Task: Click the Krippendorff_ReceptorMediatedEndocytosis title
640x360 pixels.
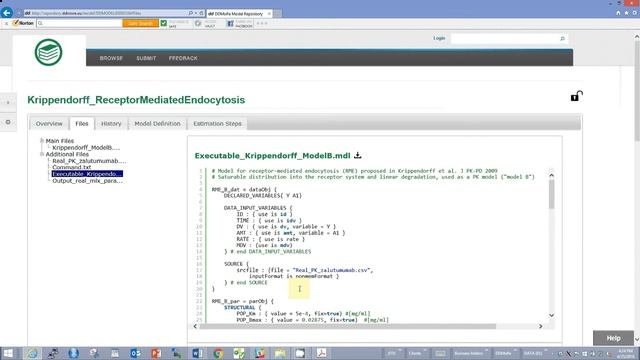Action: [136, 100]
